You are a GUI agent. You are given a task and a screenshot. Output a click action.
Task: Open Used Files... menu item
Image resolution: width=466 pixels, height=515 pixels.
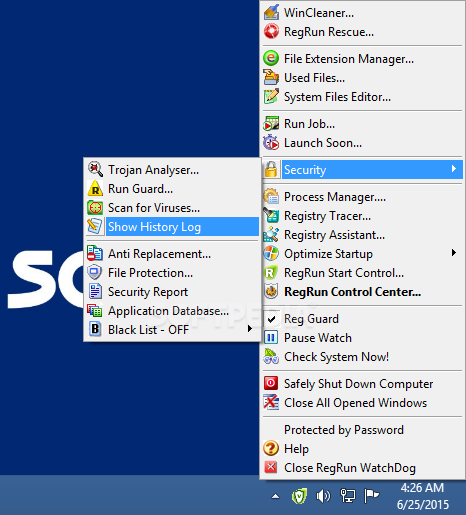[362, 78]
